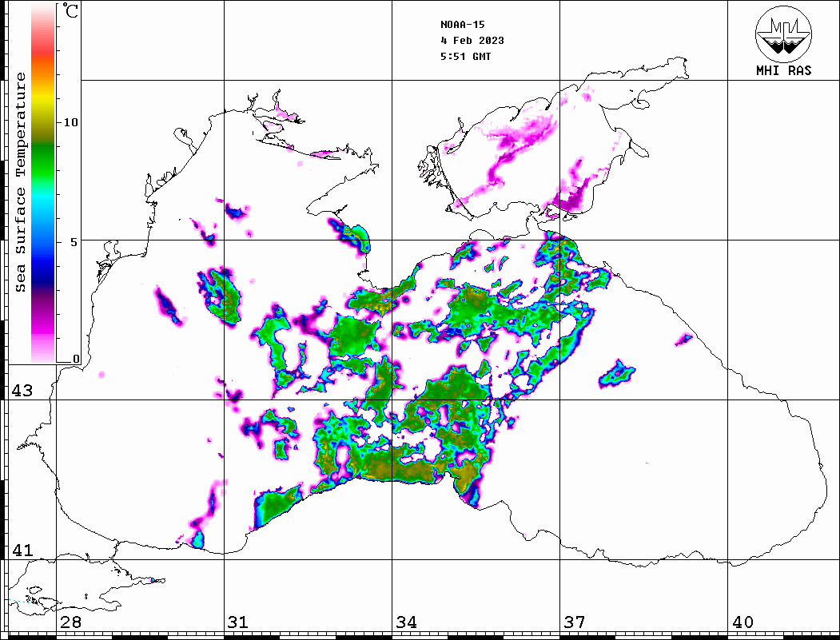Click the °C unit label on legend
The image size is (840, 640).
click(70, 10)
